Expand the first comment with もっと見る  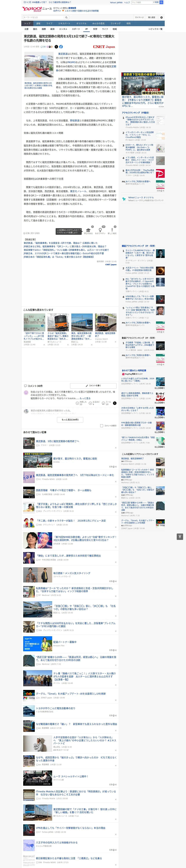pos(85,398)
